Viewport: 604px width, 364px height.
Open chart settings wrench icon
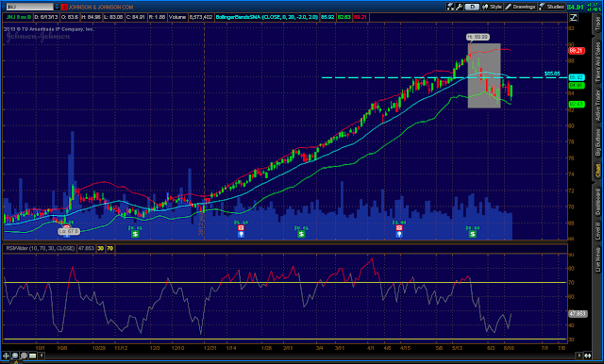coord(460,7)
